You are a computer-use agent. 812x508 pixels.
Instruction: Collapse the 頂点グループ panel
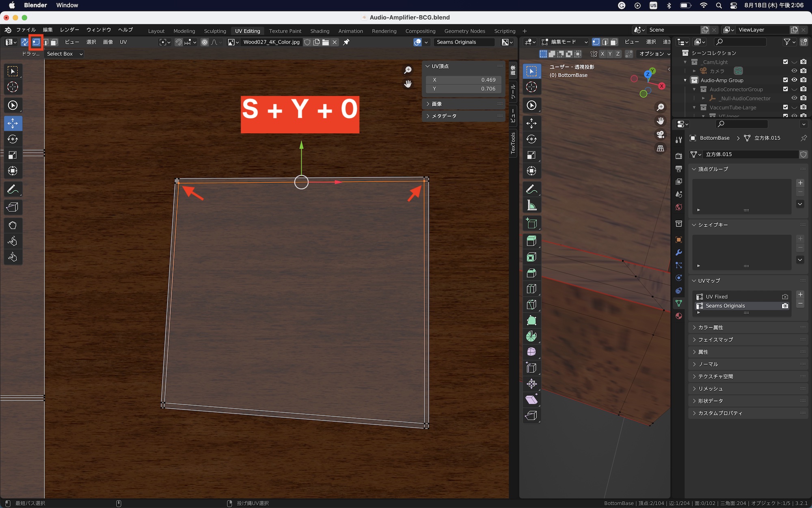pos(713,169)
